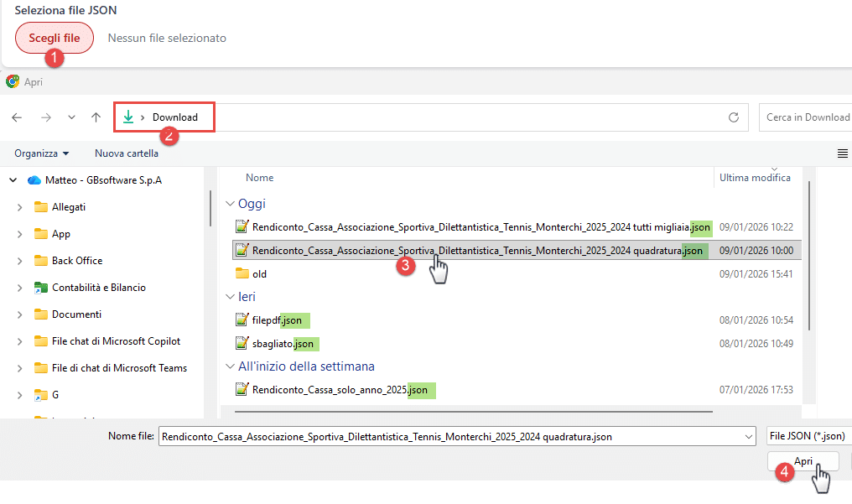Expand Contabilità e Bilancio folder

click(x=19, y=288)
